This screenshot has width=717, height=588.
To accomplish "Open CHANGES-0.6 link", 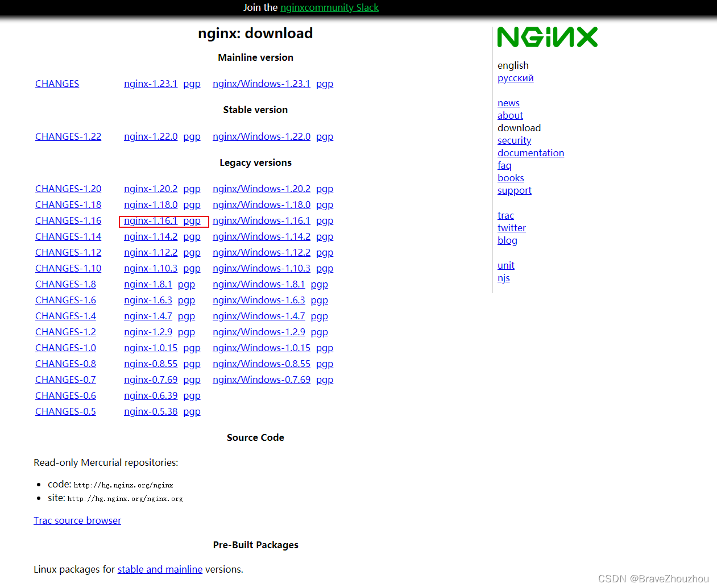I will pyautogui.click(x=65, y=395).
